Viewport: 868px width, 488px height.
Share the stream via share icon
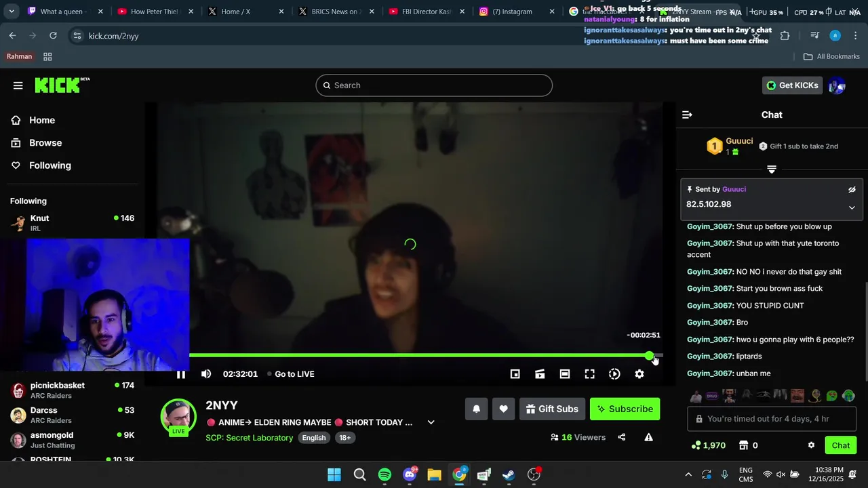pyautogui.click(x=622, y=437)
